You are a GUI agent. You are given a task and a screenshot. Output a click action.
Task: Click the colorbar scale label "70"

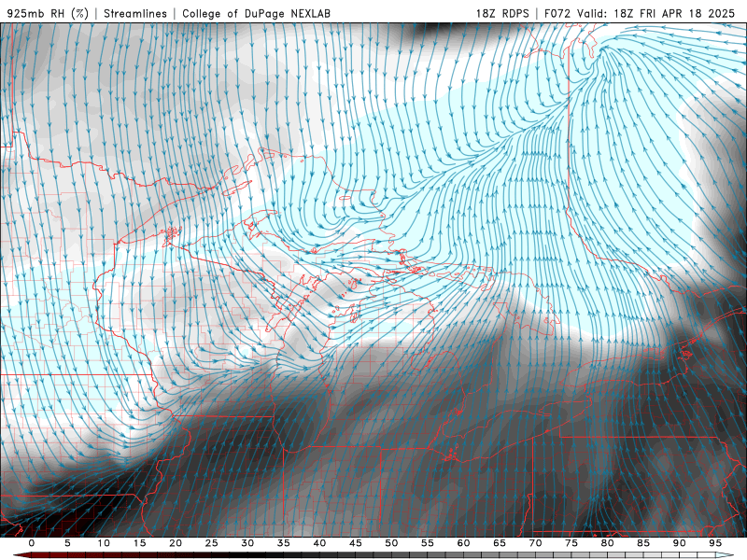(535, 543)
